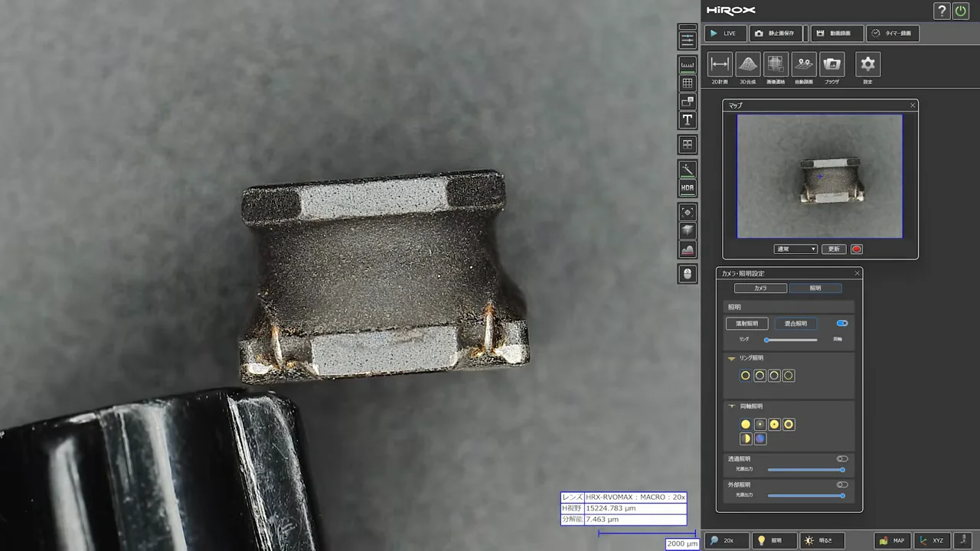Click 動画録画 video record button
980x551 pixels.
(837, 34)
